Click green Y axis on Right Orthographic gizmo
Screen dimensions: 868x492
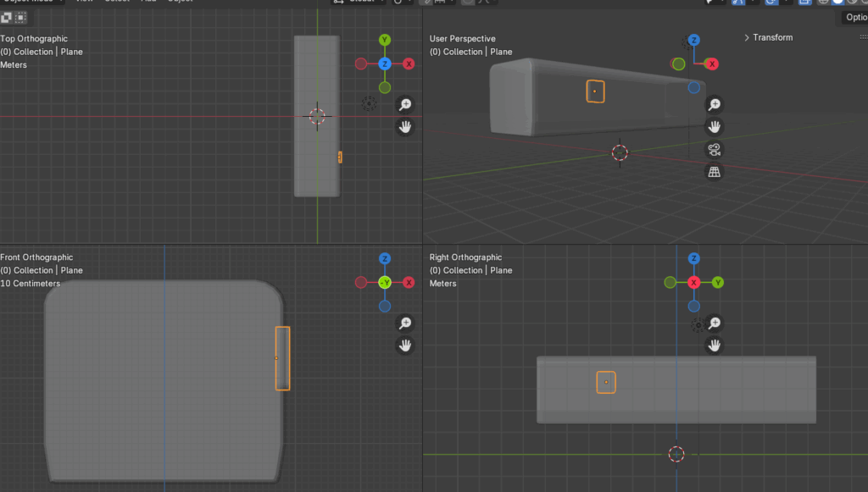pyautogui.click(x=718, y=282)
